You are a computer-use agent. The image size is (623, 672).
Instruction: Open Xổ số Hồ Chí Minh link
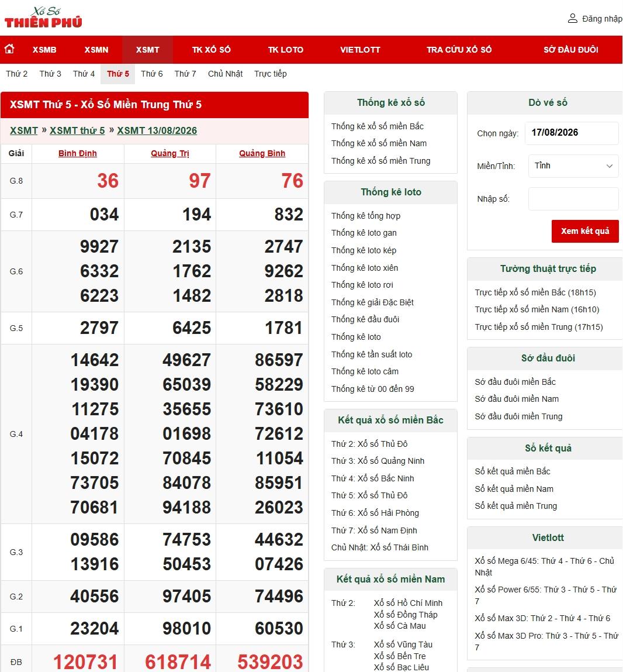[408, 603]
